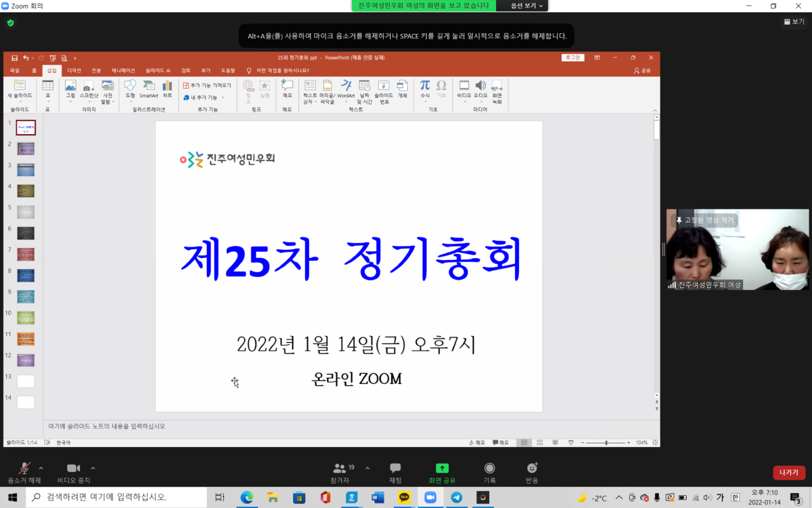Switch to the 디자인 (Design) tab

pyautogui.click(x=74, y=70)
